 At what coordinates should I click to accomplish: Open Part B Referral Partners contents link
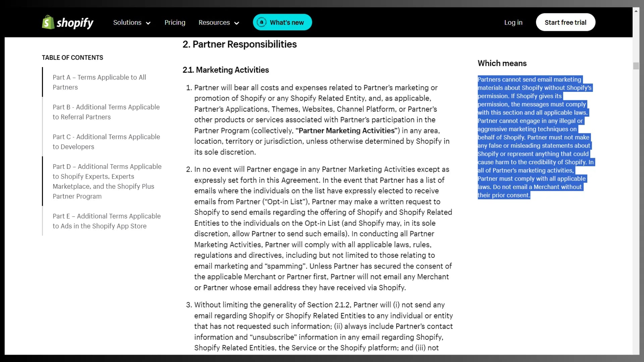click(106, 112)
